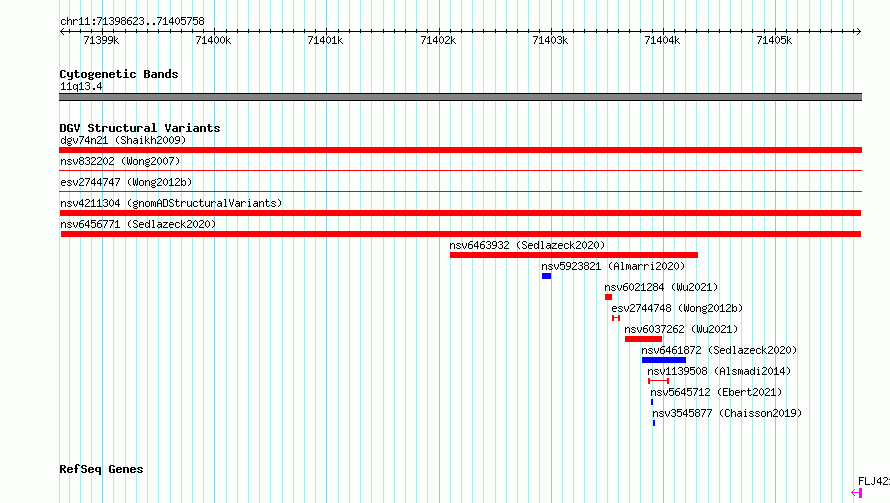This screenshot has height=503, width=890.
Task: Click the esv2744748 red bracket glyph
Action: pyautogui.click(x=616, y=318)
